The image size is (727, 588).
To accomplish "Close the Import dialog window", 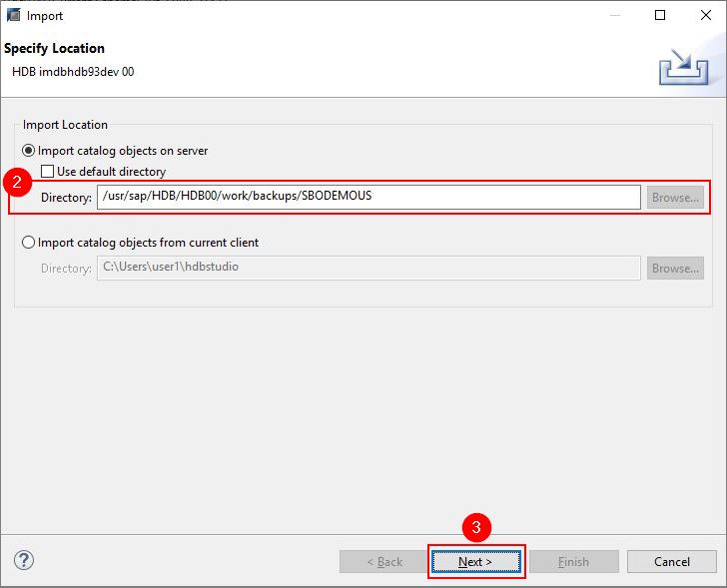I will 704,16.
